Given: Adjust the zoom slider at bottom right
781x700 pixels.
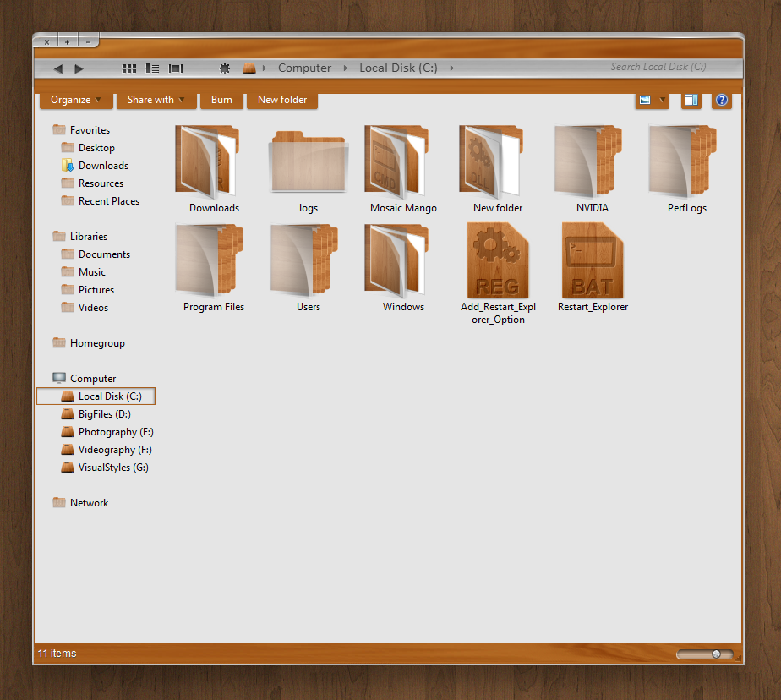Looking at the screenshot, I should click(x=714, y=654).
